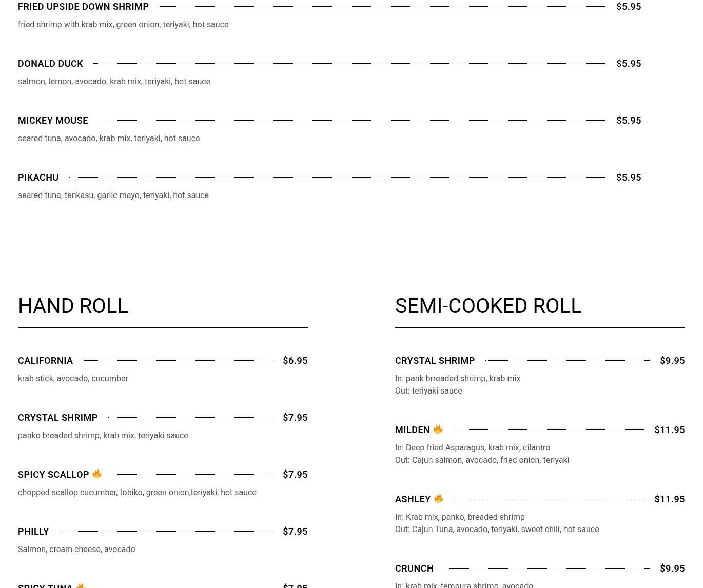
Task: Click the Milden $11.95 price
Action: coord(669,430)
